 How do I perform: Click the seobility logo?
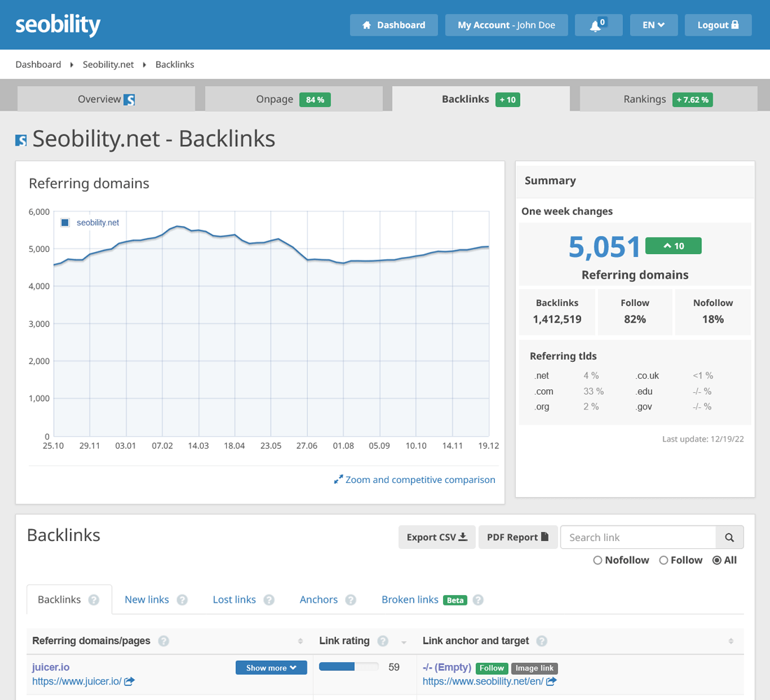pyautogui.click(x=57, y=24)
